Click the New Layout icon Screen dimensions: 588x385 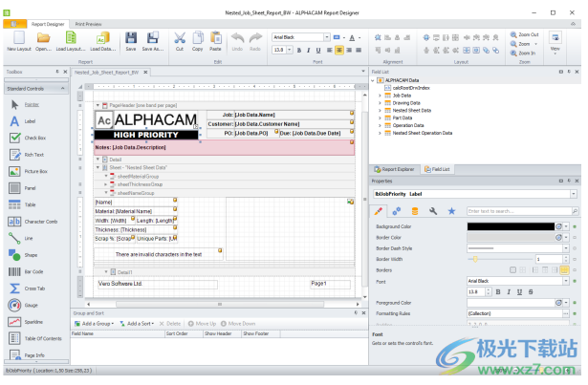17,39
